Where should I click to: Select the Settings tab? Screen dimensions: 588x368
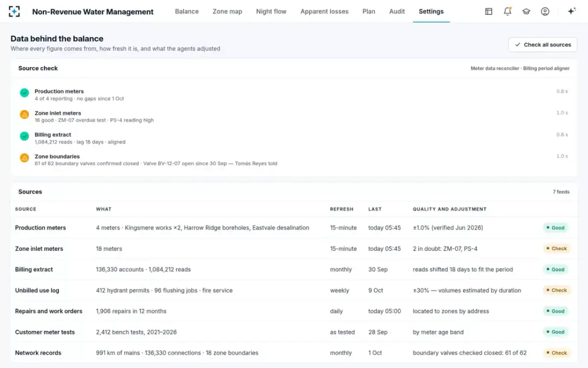point(431,11)
